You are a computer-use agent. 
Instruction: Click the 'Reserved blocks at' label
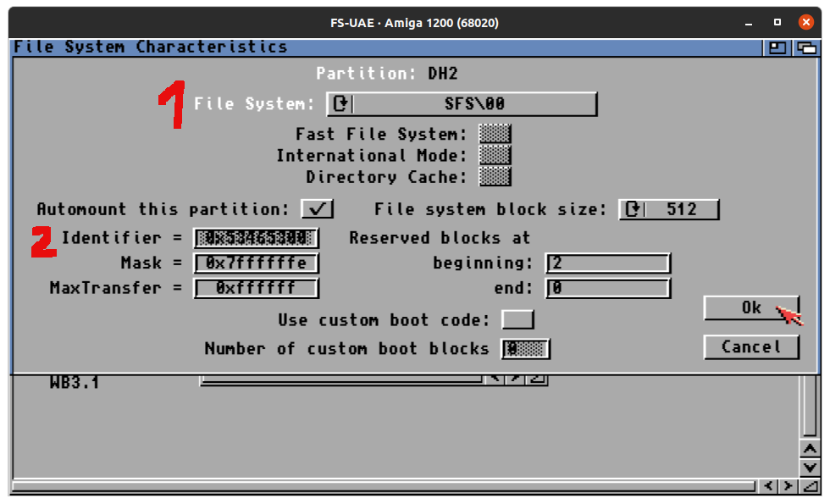(440, 238)
